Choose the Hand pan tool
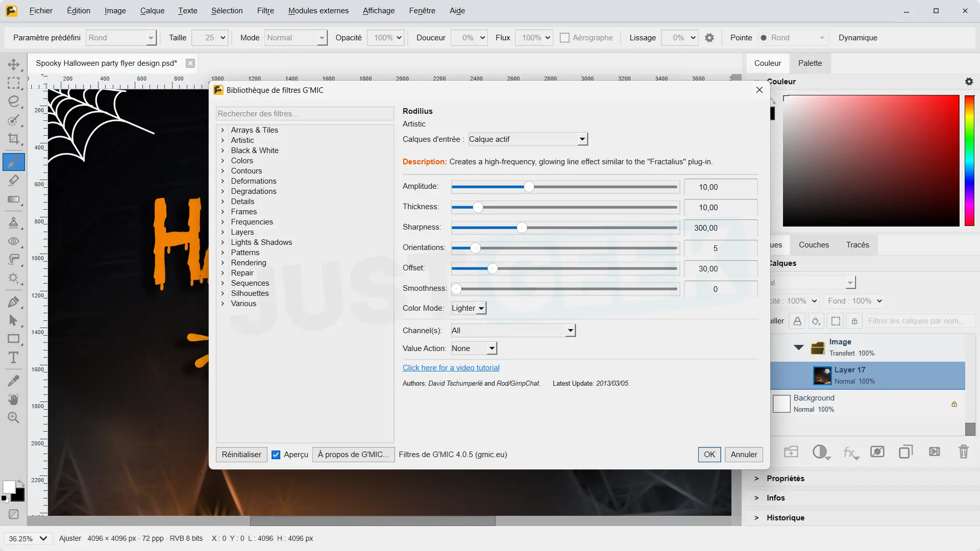 pos(14,399)
